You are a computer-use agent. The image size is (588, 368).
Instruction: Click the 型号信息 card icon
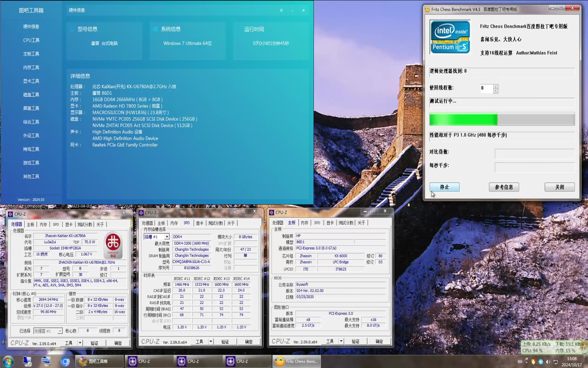click(72, 29)
